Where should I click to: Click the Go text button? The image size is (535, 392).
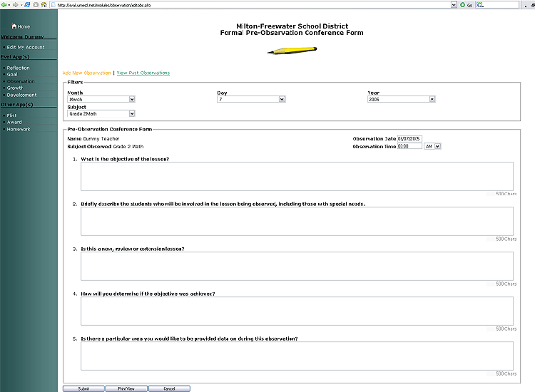(x=470, y=5)
